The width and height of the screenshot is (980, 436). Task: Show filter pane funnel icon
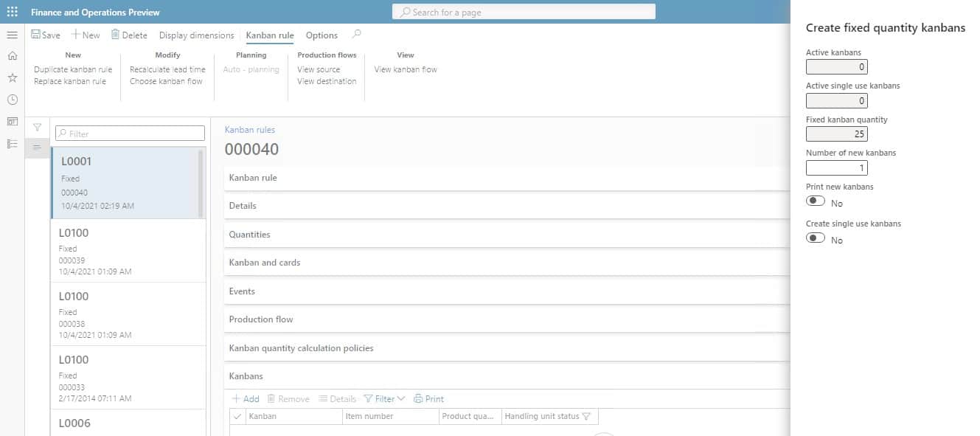(x=37, y=128)
